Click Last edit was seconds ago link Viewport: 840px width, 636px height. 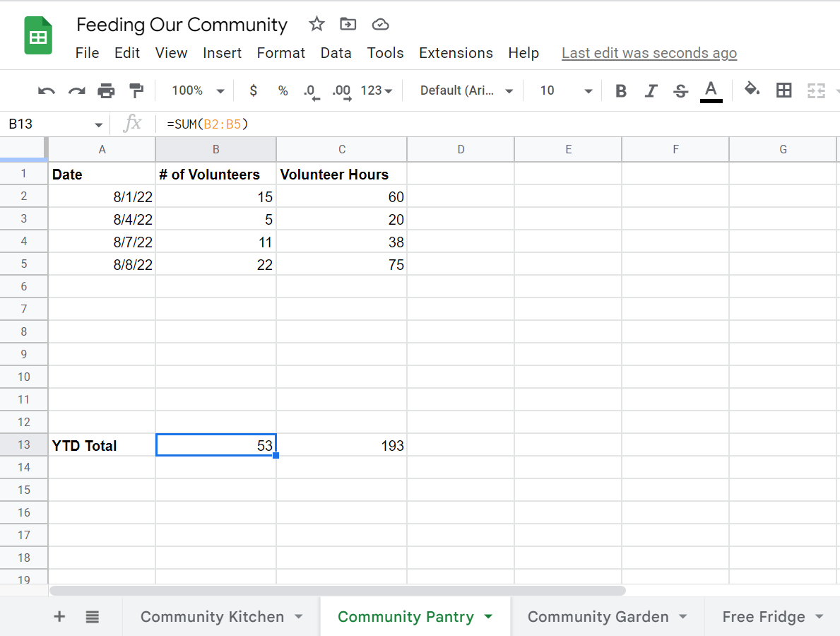coord(649,53)
